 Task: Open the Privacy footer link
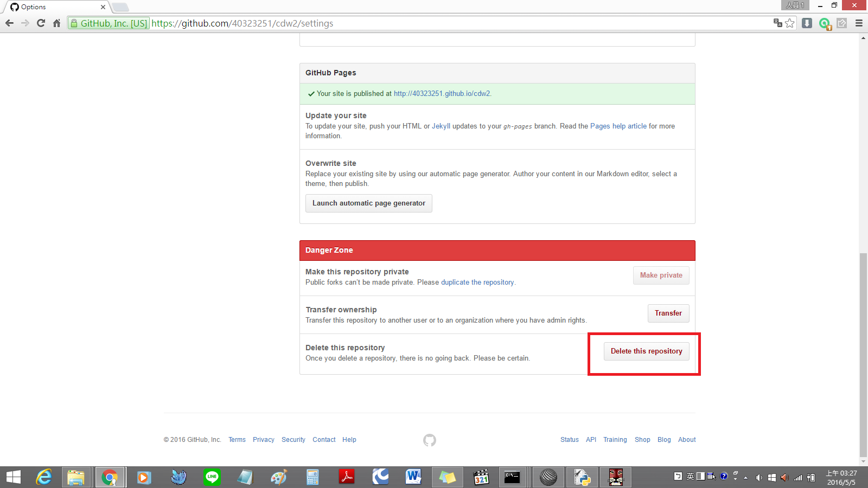click(x=264, y=440)
